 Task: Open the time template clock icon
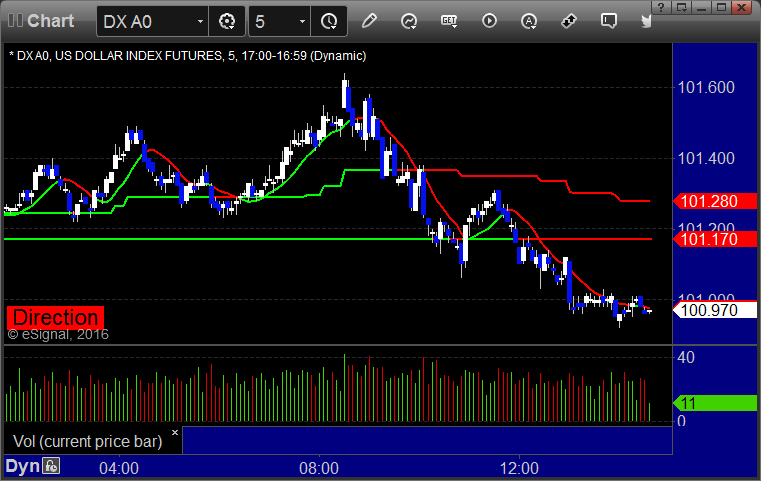[x=329, y=21]
